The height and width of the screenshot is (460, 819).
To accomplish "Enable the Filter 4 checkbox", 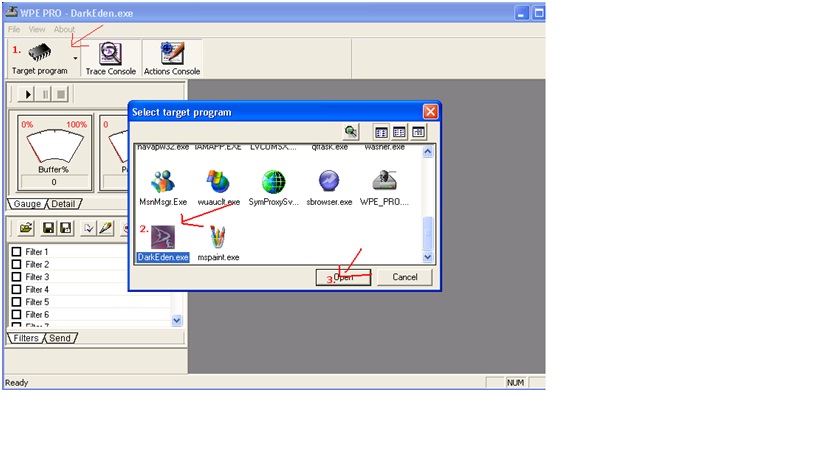I will 17,289.
